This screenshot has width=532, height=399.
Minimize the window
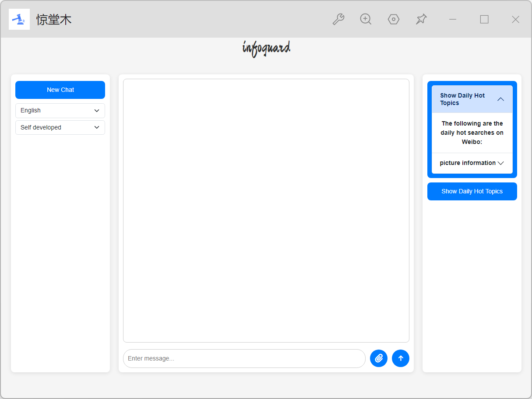click(x=453, y=19)
